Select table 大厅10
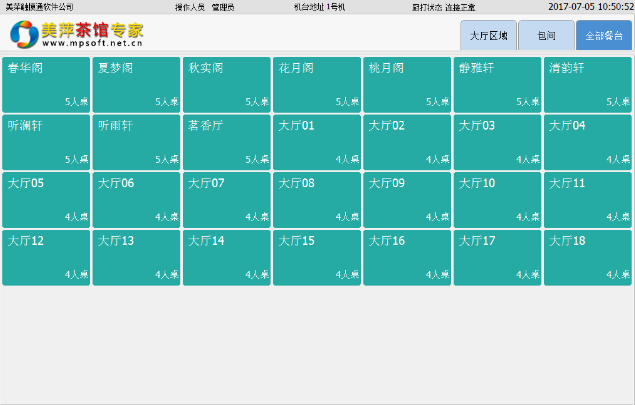This screenshot has height=405, width=635. [497, 200]
